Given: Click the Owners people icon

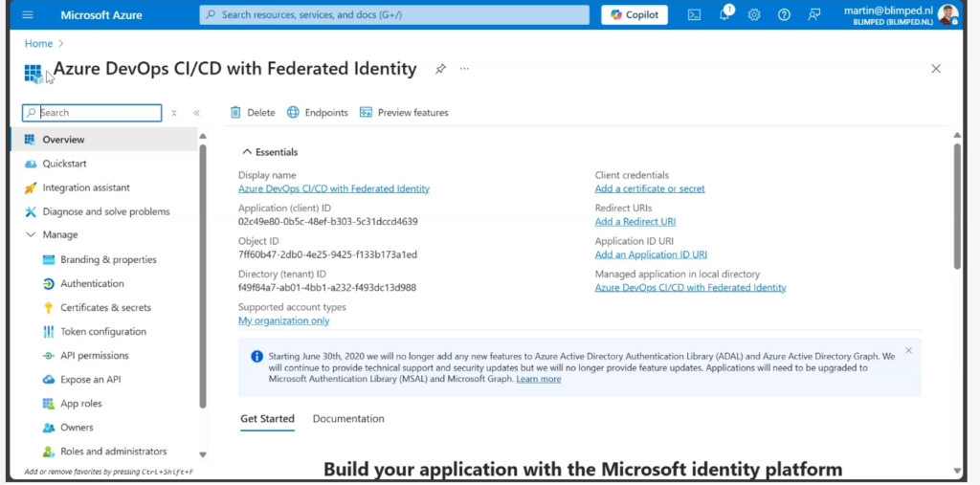Looking at the screenshot, I should 48,428.
